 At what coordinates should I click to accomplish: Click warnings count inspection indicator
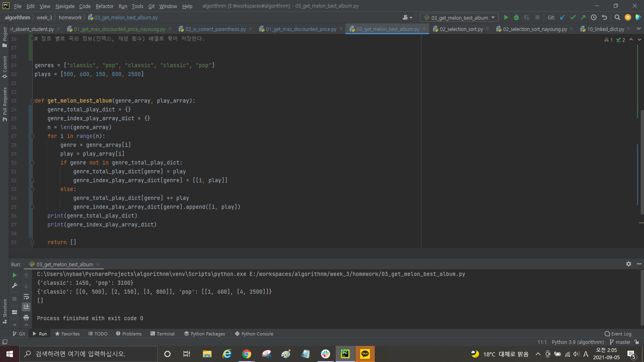pyautogui.click(x=609, y=39)
